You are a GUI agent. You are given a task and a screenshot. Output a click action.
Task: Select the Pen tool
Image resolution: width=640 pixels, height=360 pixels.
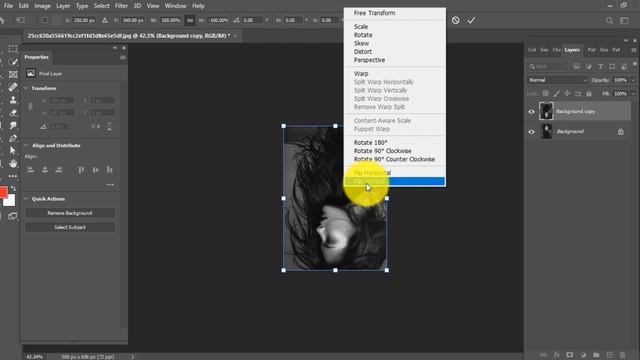click(13, 138)
